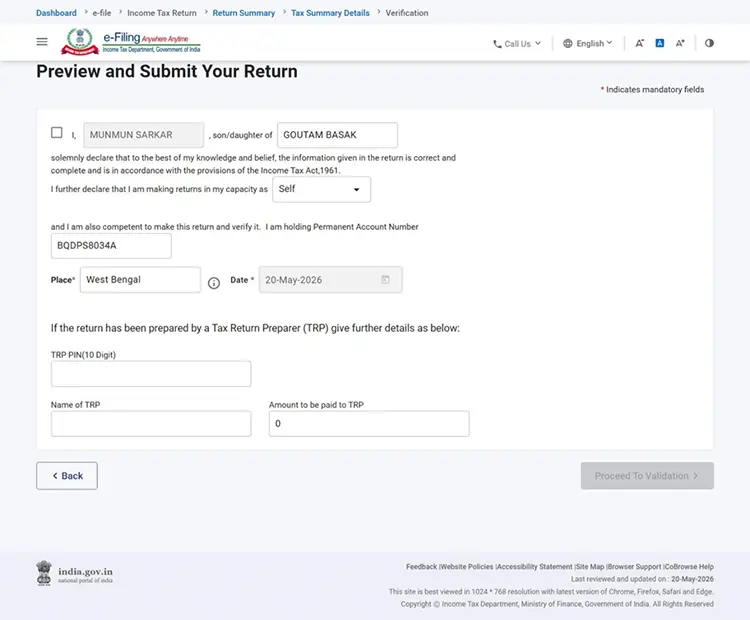Increase font size with A+ icon

coord(680,43)
